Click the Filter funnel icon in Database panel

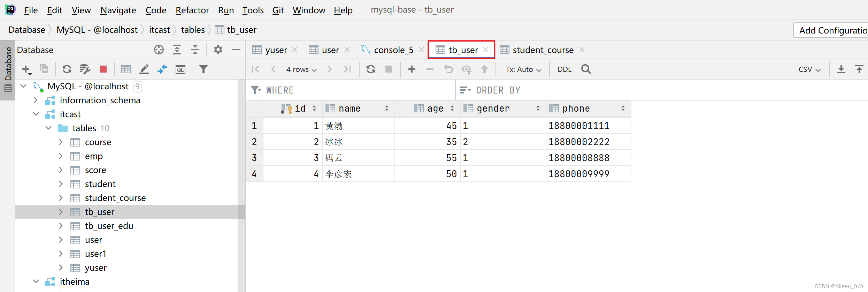pyautogui.click(x=203, y=69)
